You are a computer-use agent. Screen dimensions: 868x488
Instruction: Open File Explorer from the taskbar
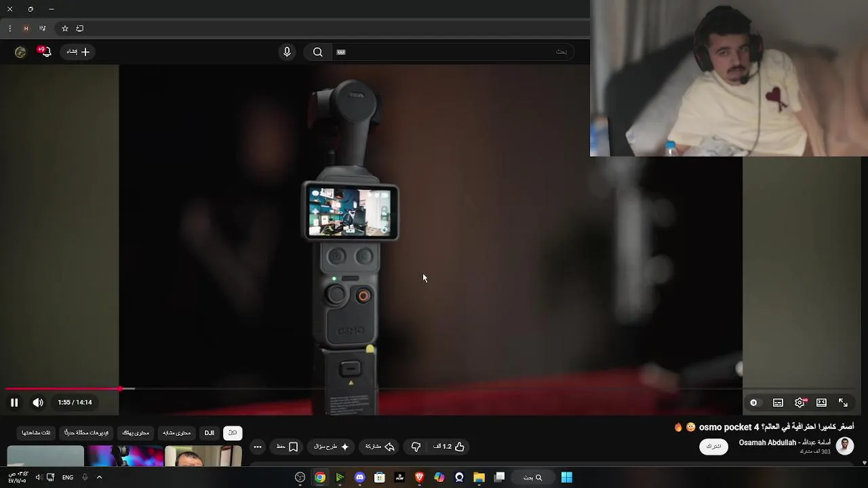479,477
